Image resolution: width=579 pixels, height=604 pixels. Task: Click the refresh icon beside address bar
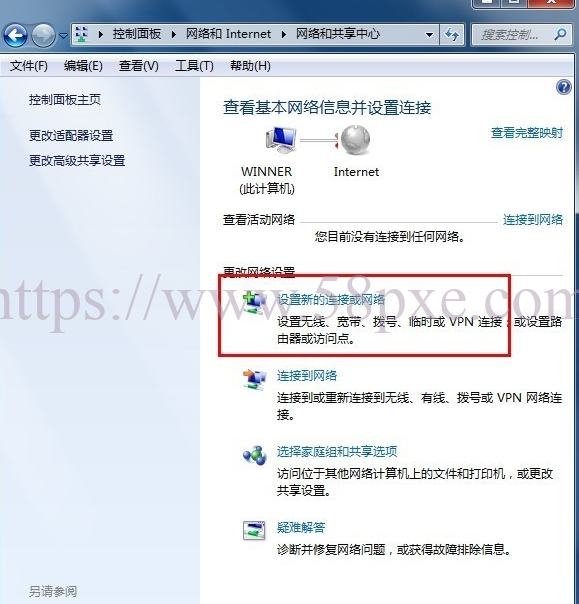click(x=451, y=35)
